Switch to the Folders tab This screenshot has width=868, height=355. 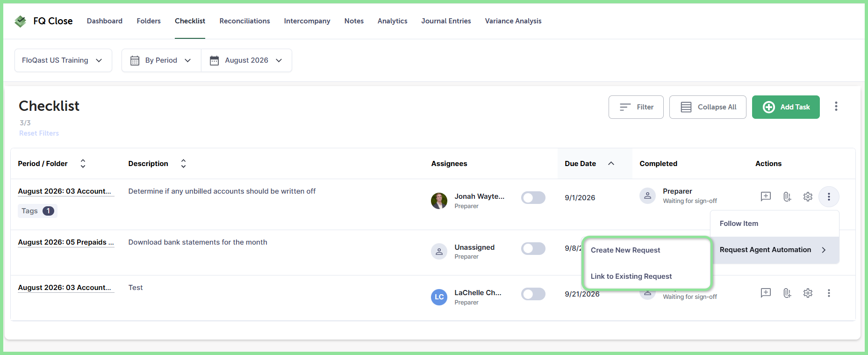tap(149, 21)
